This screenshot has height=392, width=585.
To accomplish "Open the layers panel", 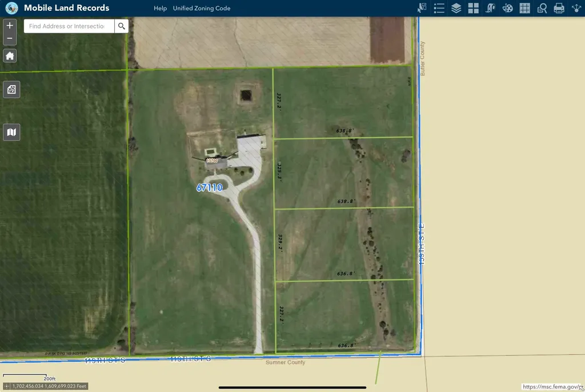I will pyautogui.click(x=456, y=8).
